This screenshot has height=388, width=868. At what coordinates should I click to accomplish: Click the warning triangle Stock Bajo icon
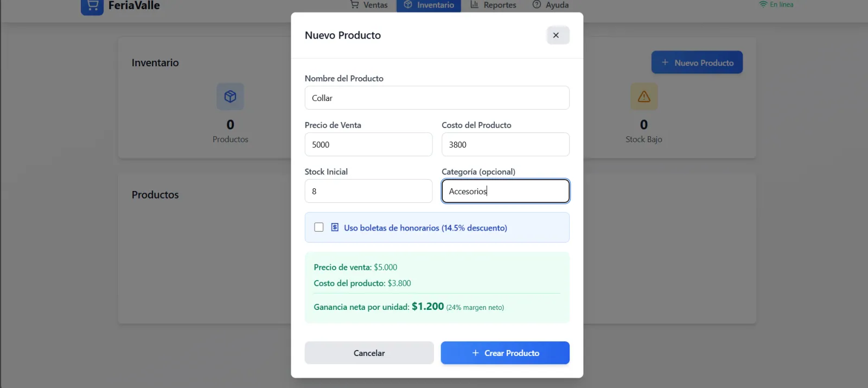pyautogui.click(x=644, y=97)
